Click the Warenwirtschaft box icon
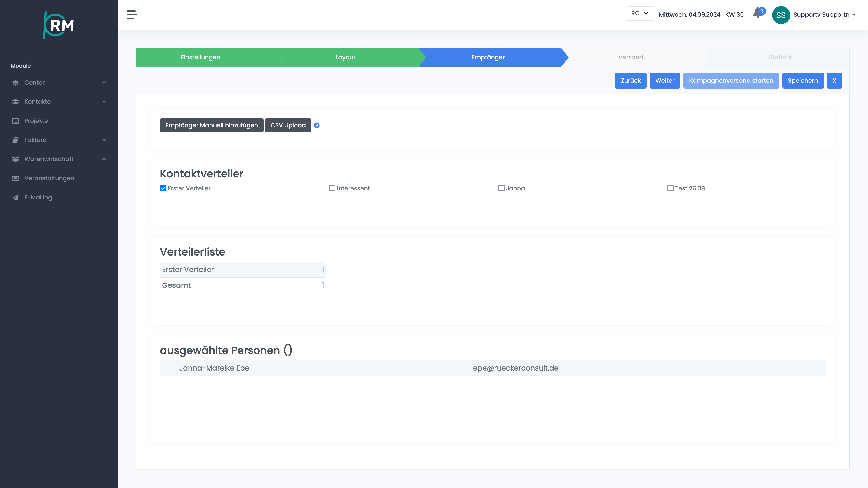 (x=16, y=159)
